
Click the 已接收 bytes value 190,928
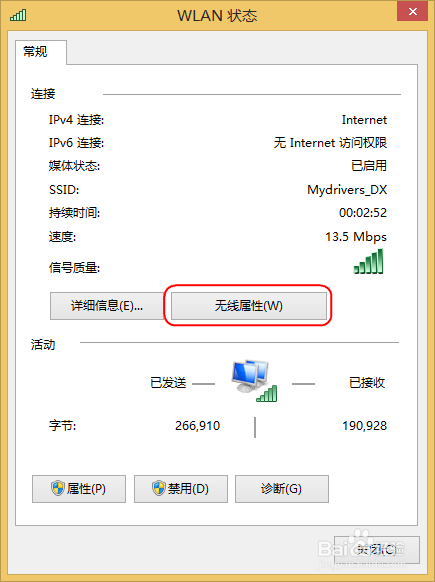[364, 426]
